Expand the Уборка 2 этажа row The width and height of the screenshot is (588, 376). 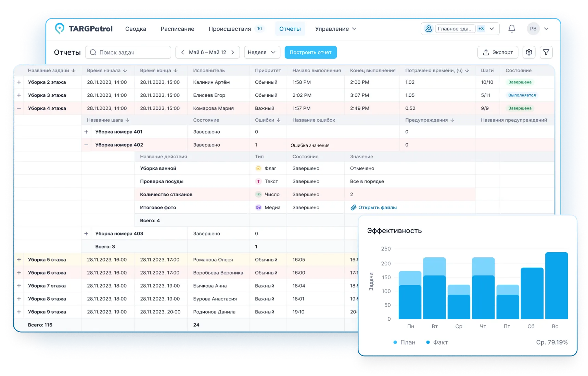19,82
